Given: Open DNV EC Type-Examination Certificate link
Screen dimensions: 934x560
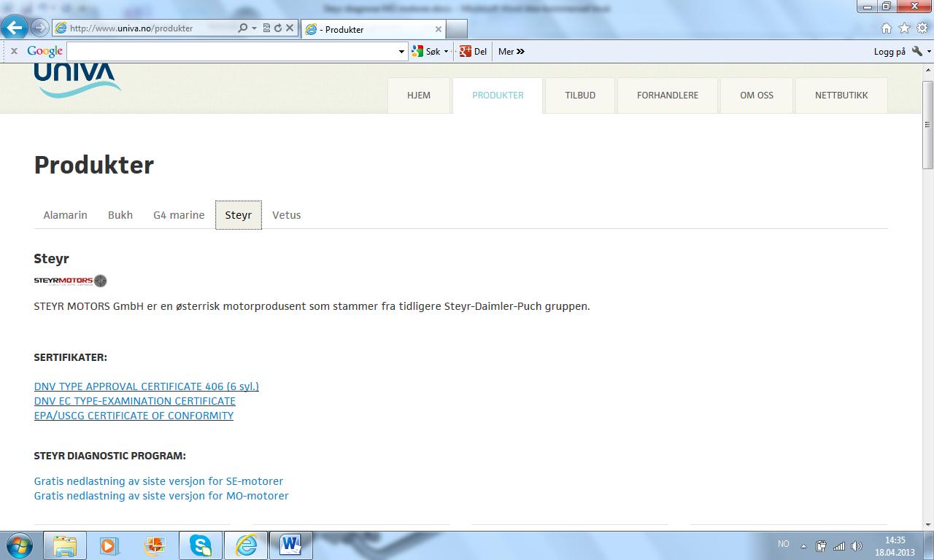Looking at the screenshot, I should pos(135,401).
